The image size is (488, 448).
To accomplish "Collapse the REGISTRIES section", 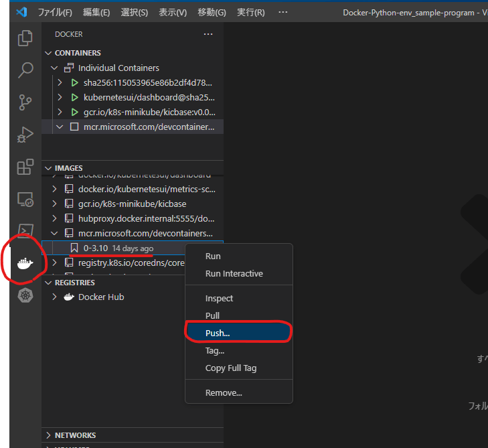I will pyautogui.click(x=48, y=283).
